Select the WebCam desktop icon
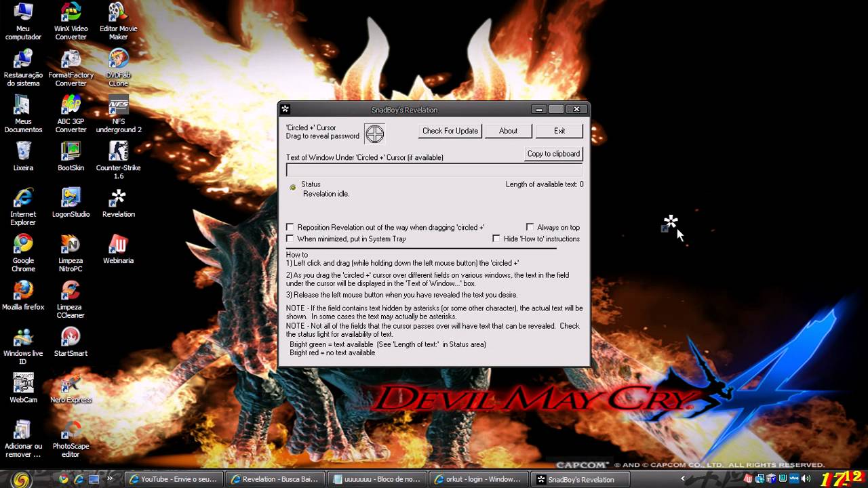The image size is (868, 488). point(23,388)
